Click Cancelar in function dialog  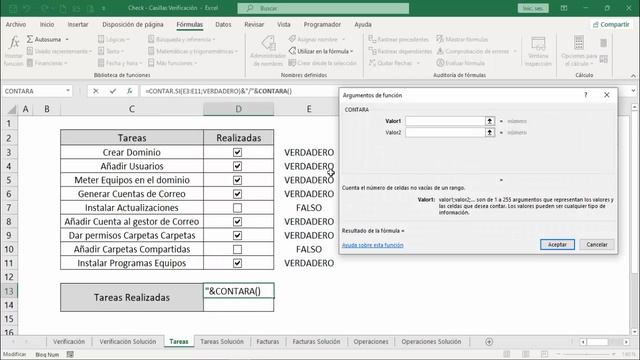tap(597, 244)
